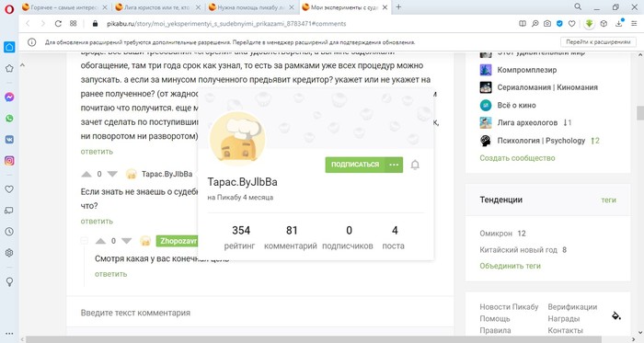
Task: Open Opera's easy setup menu icon
Action: [634, 24]
